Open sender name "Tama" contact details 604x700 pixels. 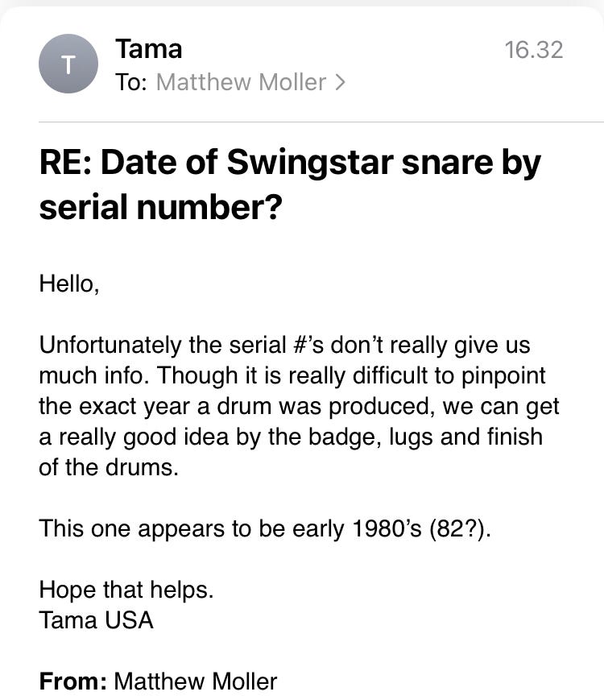click(x=149, y=48)
